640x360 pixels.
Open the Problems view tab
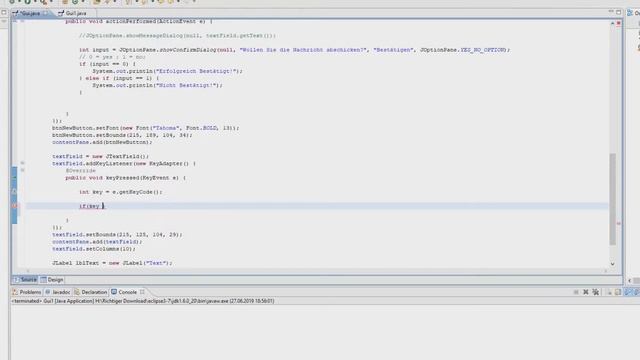tap(27, 292)
